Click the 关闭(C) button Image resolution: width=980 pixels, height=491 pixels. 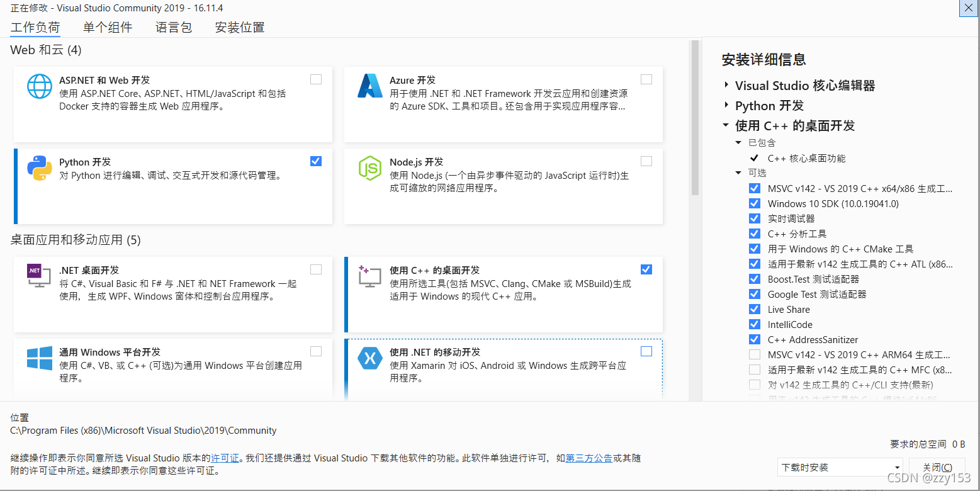(x=937, y=468)
